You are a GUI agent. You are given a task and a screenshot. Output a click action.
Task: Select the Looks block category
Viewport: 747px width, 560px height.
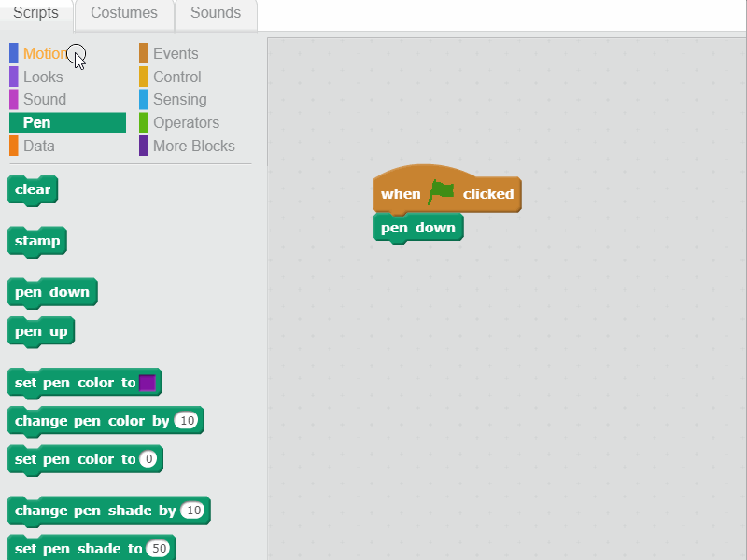(x=43, y=77)
